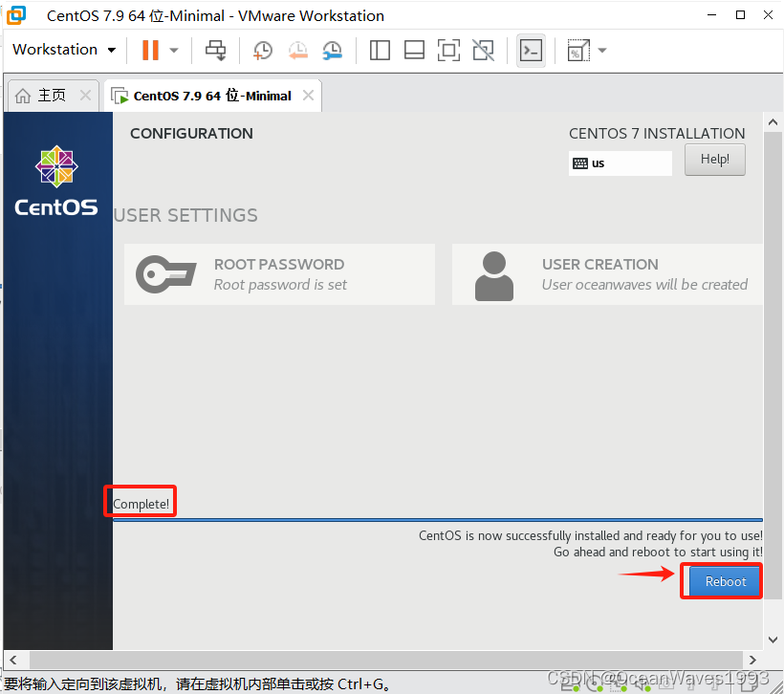784x694 pixels.
Task: Click the CENTOS 7 INSTALLATION title
Action: click(657, 134)
